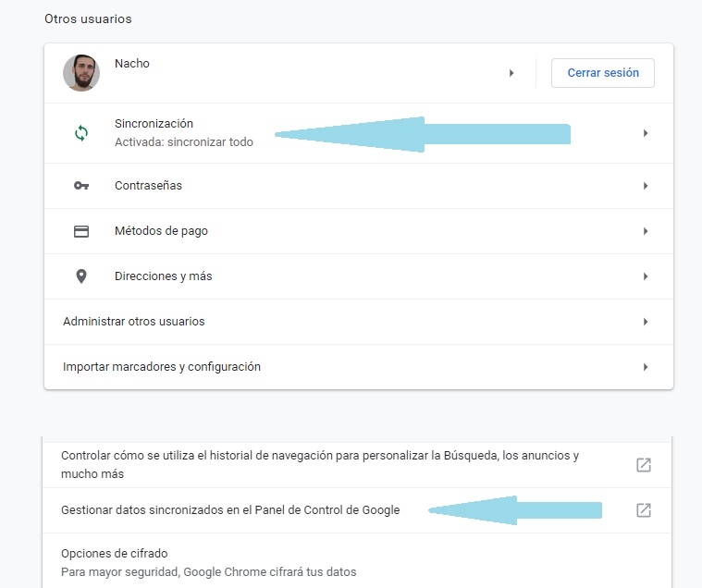Expand the Direcciones y más arrow
702x588 pixels.
pos(646,276)
